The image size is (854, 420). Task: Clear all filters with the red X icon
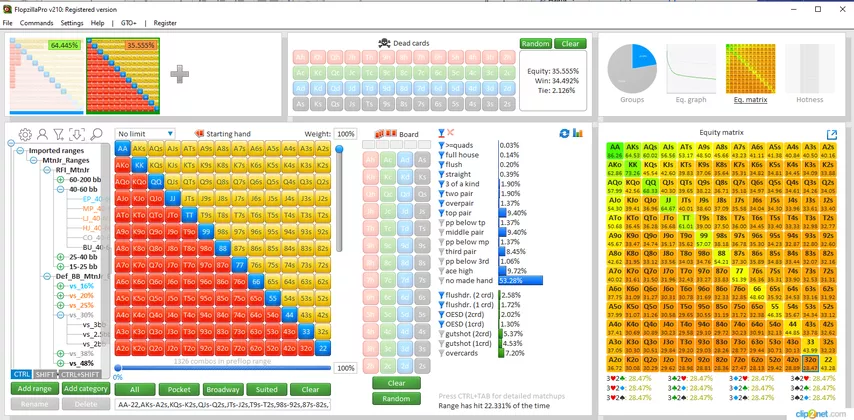click(x=451, y=133)
